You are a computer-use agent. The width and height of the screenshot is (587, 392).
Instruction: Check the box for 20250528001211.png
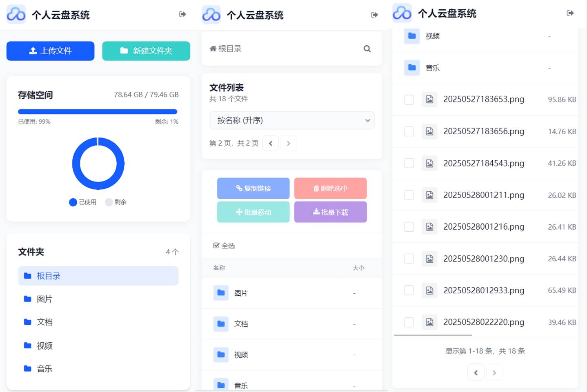[409, 195]
